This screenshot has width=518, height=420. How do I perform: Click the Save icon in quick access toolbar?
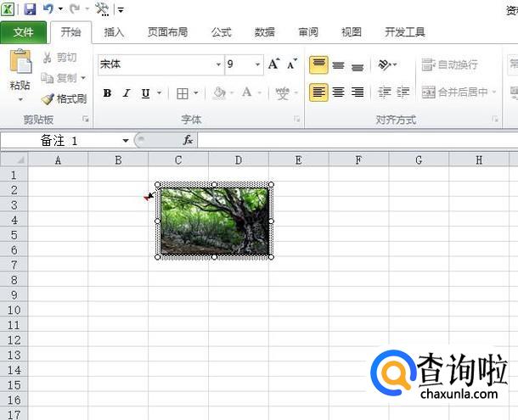tap(30, 9)
